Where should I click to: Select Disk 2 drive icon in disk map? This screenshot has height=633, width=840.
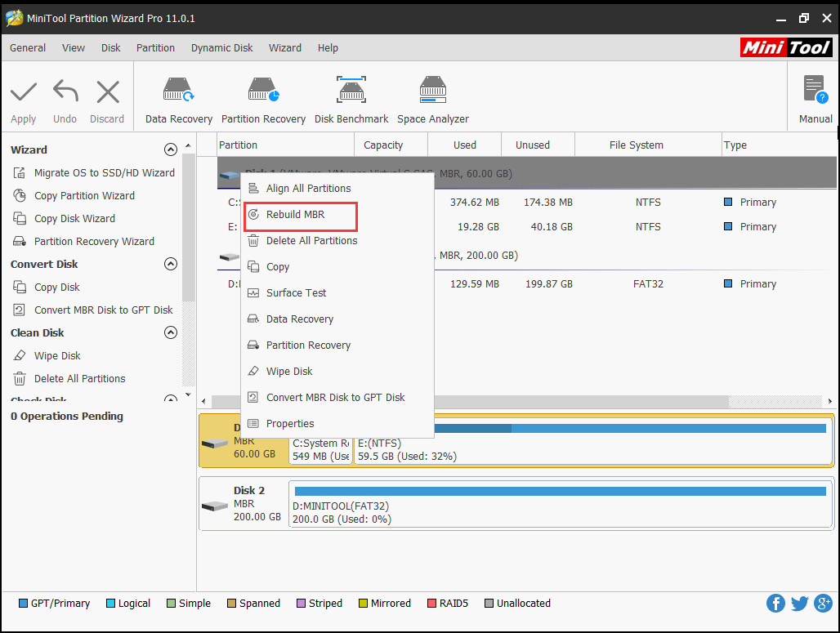click(215, 506)
